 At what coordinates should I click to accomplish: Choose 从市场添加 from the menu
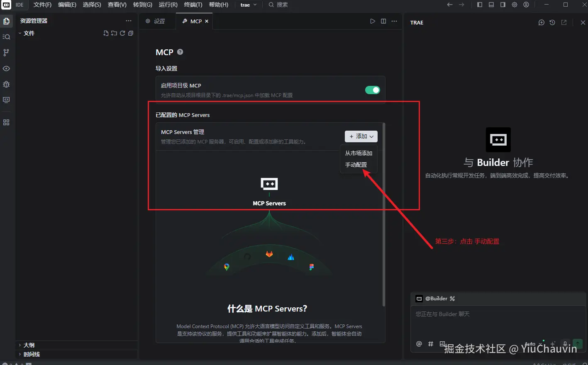tap(359, 153)
